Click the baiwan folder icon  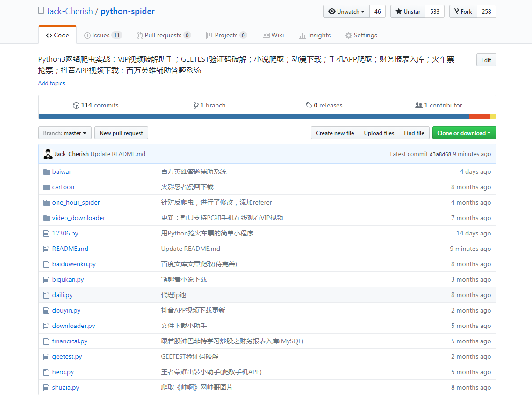click(x=47, y=172)
